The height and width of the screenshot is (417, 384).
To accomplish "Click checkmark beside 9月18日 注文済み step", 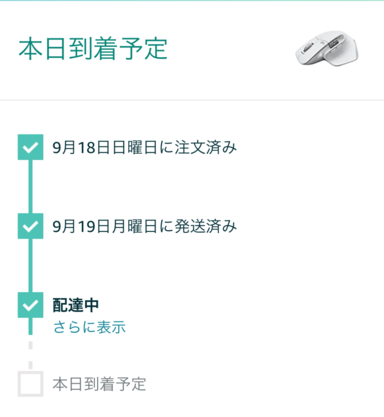I will click(30, 147).
